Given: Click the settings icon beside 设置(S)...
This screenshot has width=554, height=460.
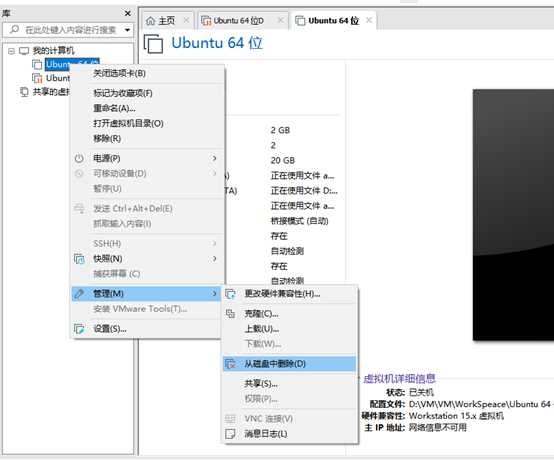Looking at the screenshot, I should pos(79,329).
